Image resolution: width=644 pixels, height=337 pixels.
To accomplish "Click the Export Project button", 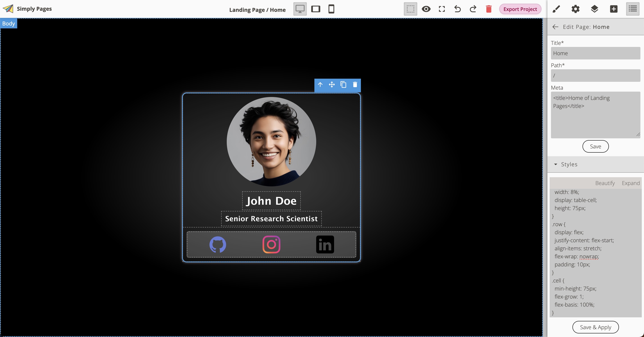I will point(520,9).
